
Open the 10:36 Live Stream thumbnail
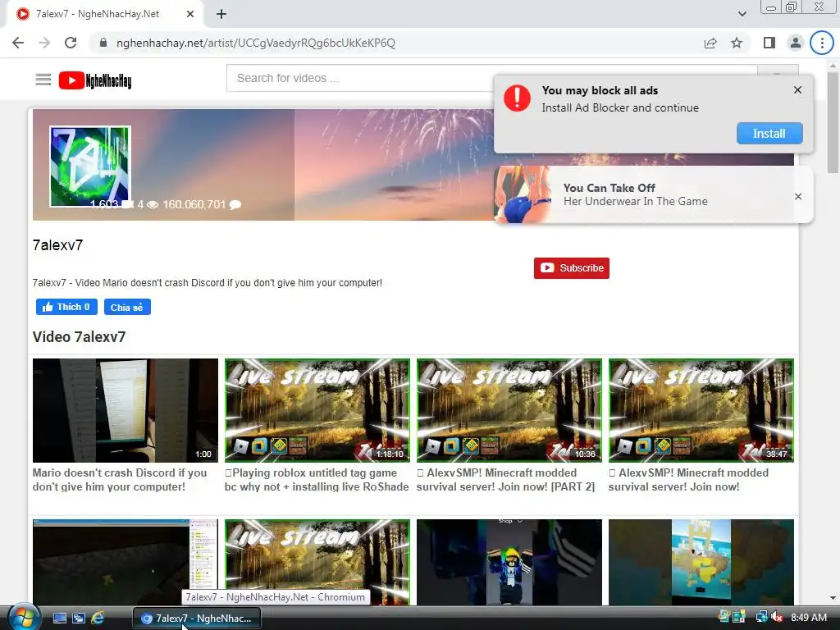(509, 410)
